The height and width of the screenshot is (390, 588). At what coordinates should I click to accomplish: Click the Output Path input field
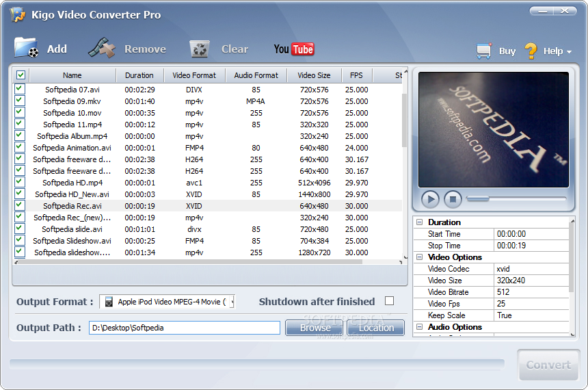(x=185, y=328)
